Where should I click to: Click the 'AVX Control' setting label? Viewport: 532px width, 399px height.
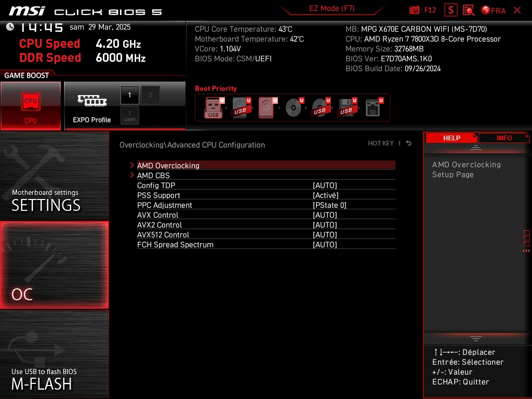click(x=157, y=215)
